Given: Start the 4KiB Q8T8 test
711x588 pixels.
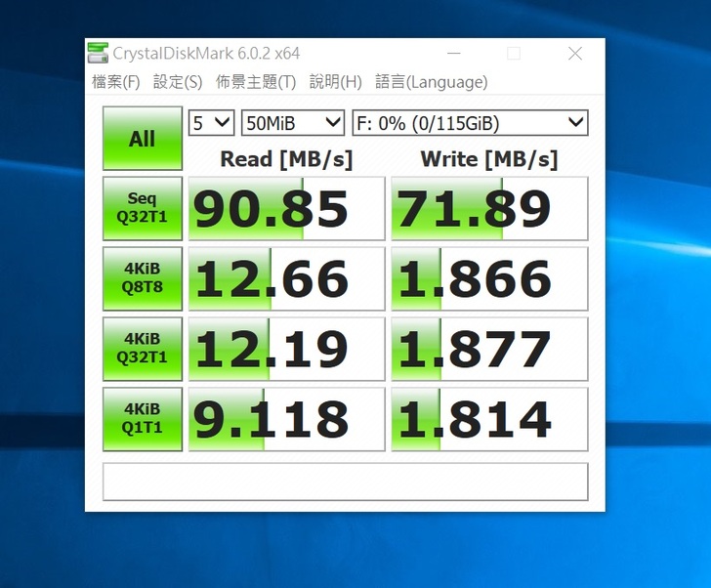Looking at the screenshot, I should [x=143, y=278].
